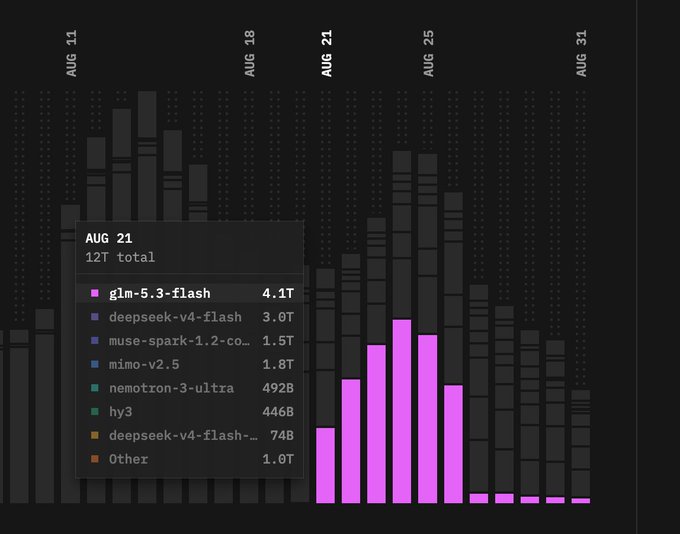Select the AUG 18 axis label
This screenshot has width=680, height=534.
pos(249,53)
